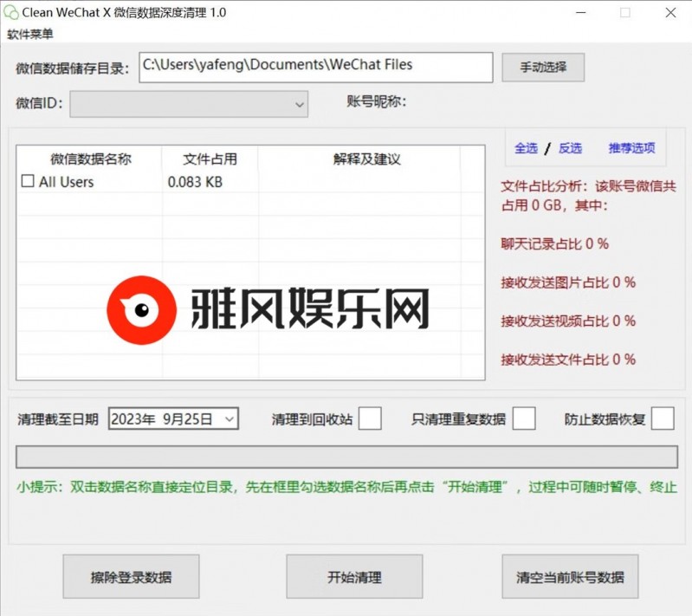Open the 清理截至日期 date dropdown
The height and width of the screenshot is (616, 692).
click(229, 419)
